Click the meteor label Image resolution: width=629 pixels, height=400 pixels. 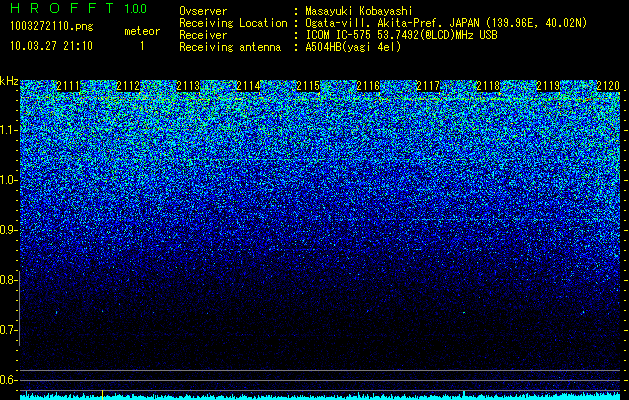142,31
